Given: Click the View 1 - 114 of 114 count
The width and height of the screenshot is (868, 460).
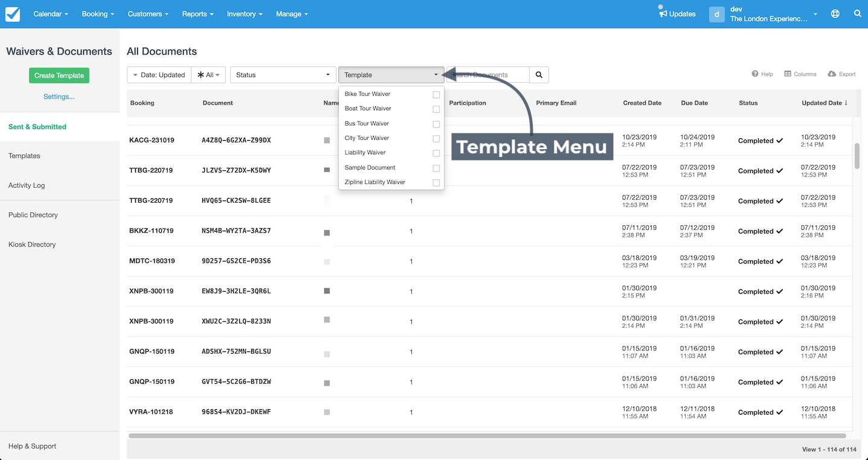Looking at the screenshot, I should [x=829, y=449].
